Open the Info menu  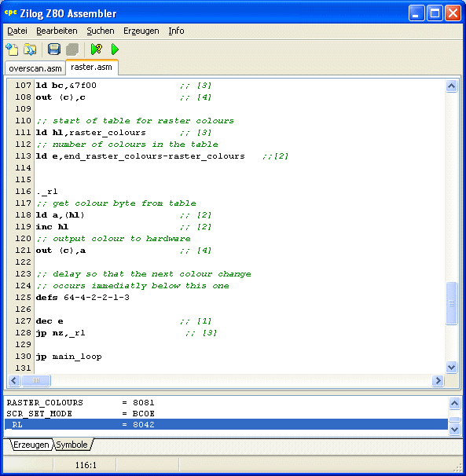point(176,31)
